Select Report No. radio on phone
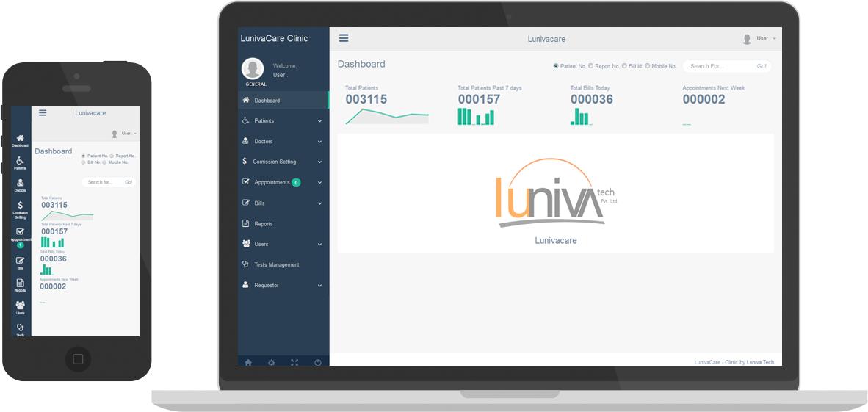Viewport: 868px width, 412px height. 112,156
